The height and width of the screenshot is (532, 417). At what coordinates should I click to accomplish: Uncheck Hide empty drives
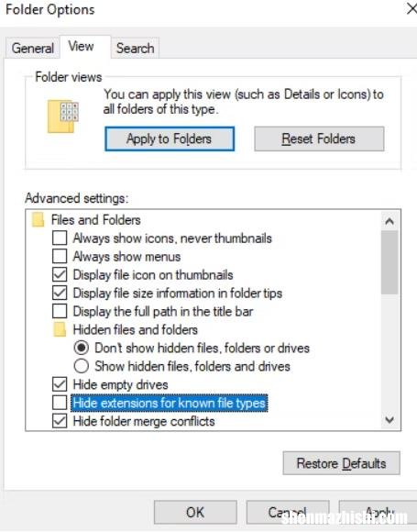coord(60,384)
